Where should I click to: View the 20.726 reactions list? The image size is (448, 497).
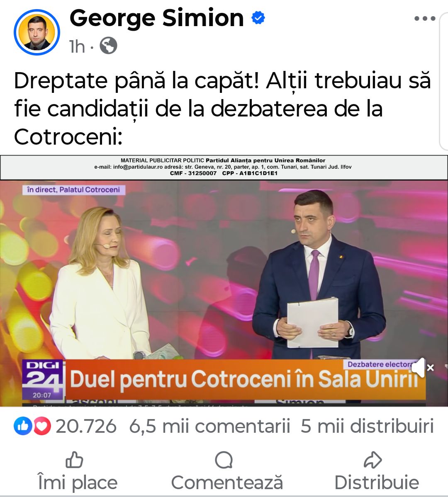click(x=86, y=426)
